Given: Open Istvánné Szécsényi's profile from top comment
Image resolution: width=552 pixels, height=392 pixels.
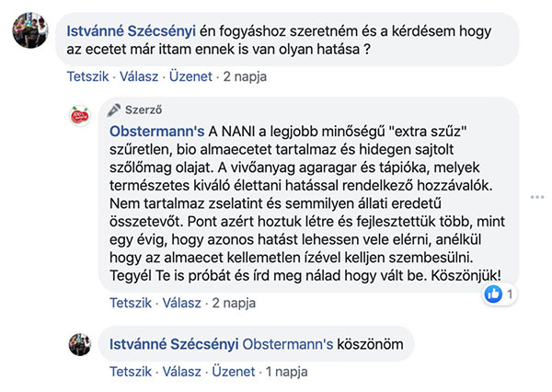Looking at the screenshot, I should point(132,29).
